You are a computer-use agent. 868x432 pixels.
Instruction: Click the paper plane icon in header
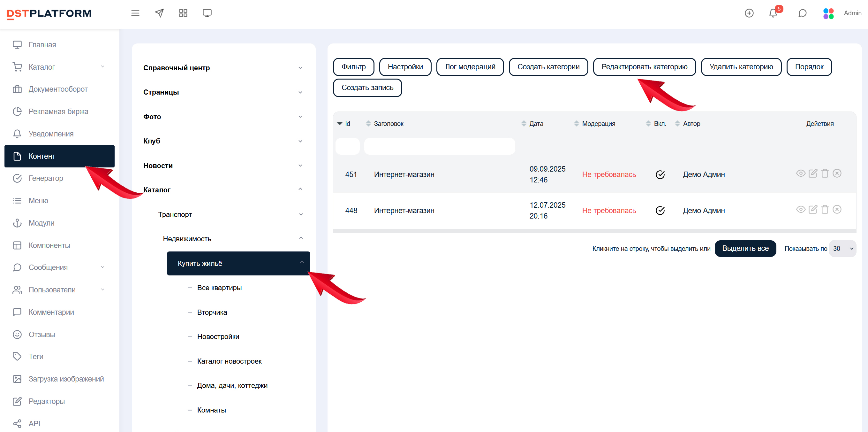(159, 13)
